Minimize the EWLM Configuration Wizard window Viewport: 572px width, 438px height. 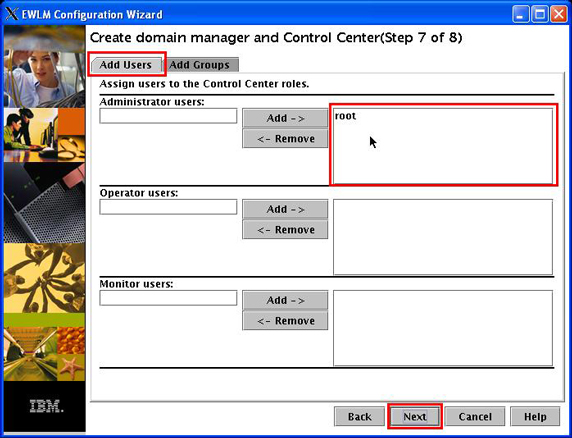[521, 15]
